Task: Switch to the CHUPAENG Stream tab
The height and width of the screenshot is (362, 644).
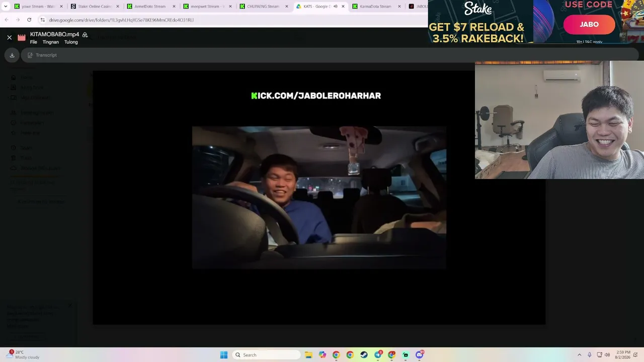Action: pyautogui.click(x=263, y=7)
